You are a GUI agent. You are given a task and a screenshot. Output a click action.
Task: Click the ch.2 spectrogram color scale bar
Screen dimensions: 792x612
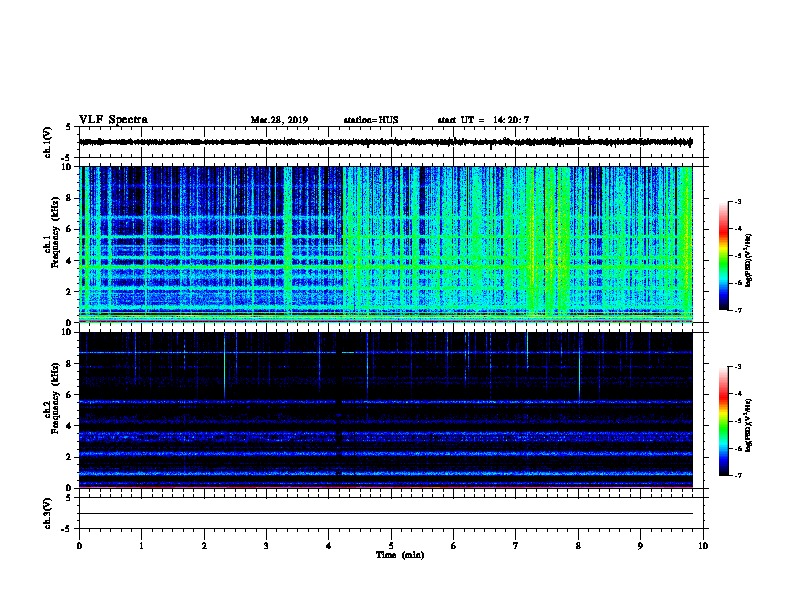click(724, 421)
